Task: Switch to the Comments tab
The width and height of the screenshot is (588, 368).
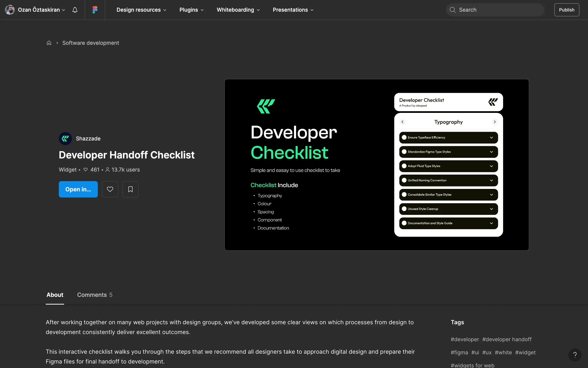Action: [x=95, y=295]
